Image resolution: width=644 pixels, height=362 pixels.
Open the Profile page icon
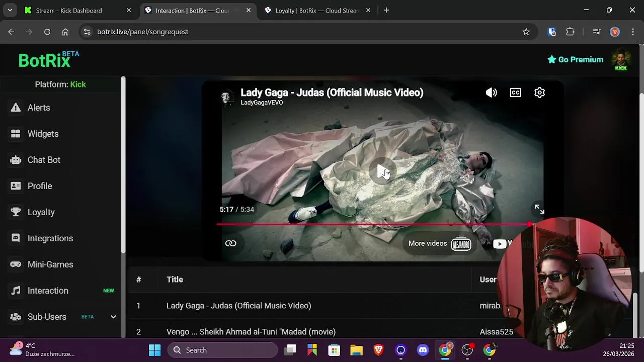point(16,186)
